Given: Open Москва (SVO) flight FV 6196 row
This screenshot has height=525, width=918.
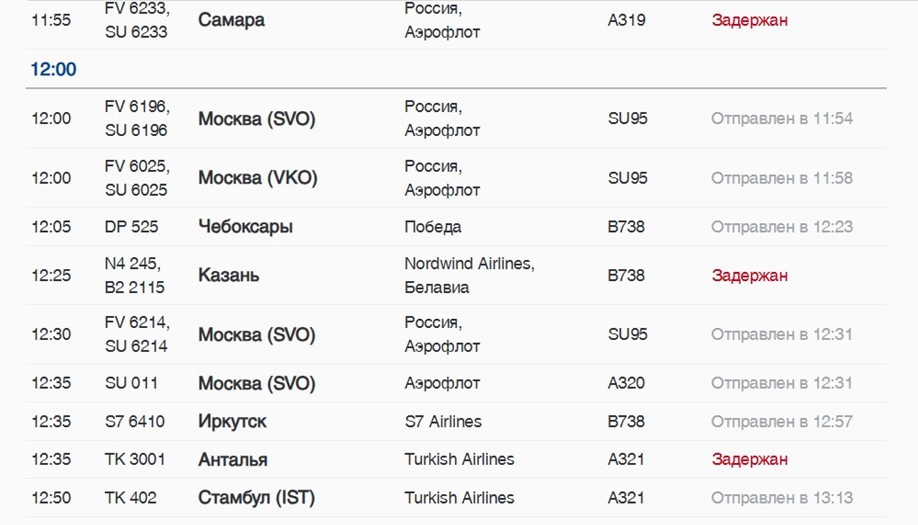Looking at the screenshot, I should 456,118.
